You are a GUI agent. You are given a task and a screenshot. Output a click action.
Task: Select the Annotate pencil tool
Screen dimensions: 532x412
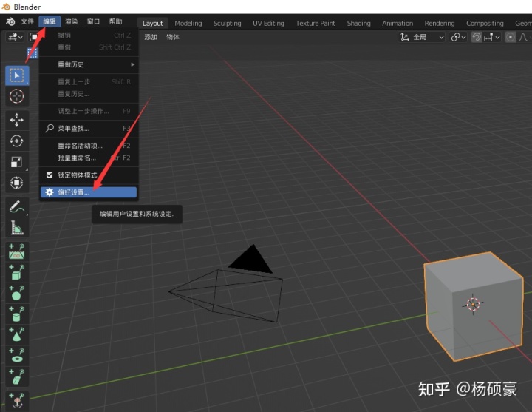tap(17, 207)
